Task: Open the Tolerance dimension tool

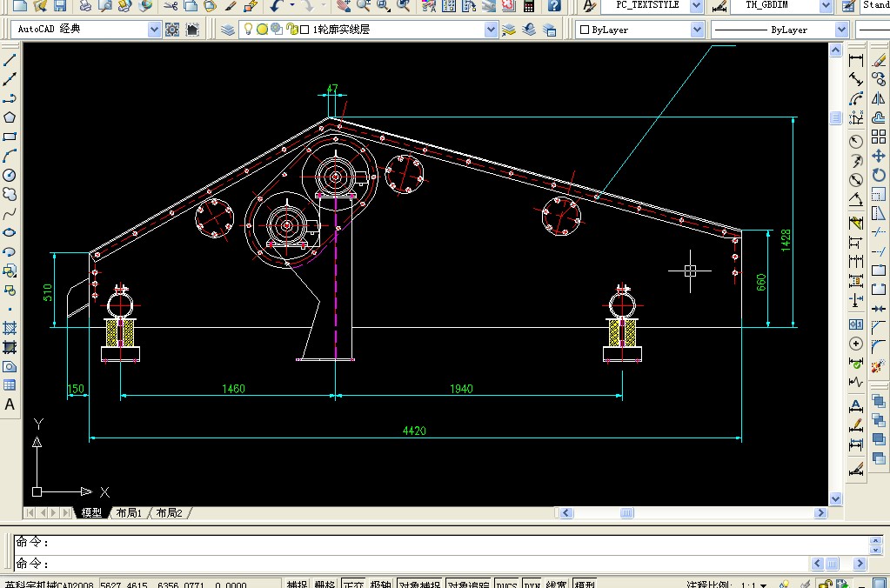Action: click(x=856, y=324)
